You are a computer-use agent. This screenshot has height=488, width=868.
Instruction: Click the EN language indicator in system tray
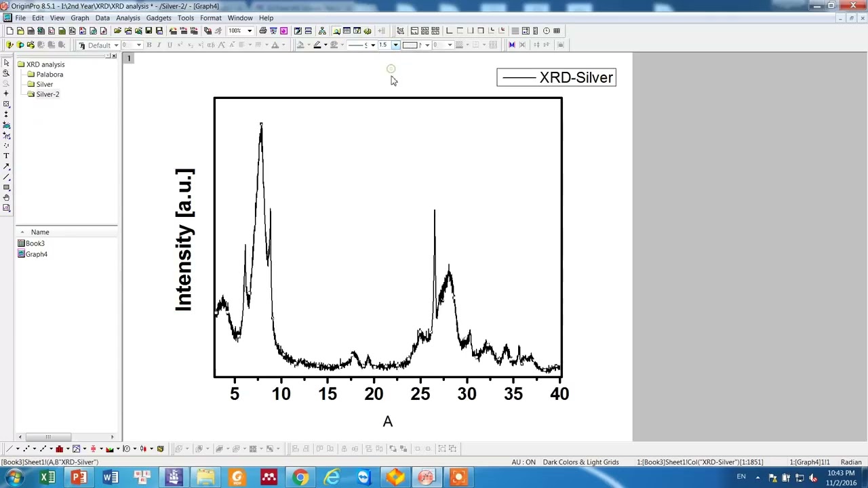click(x=741, y=477)
